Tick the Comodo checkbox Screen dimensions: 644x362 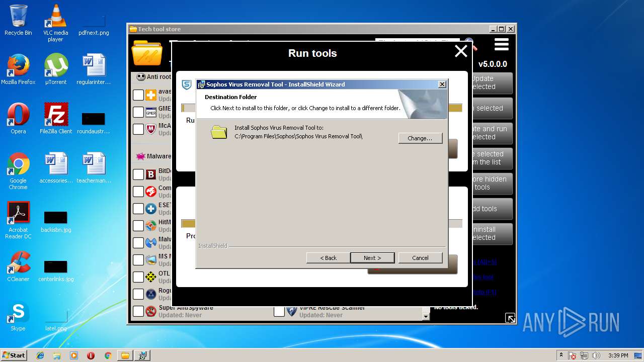click(x=138, y=192)
